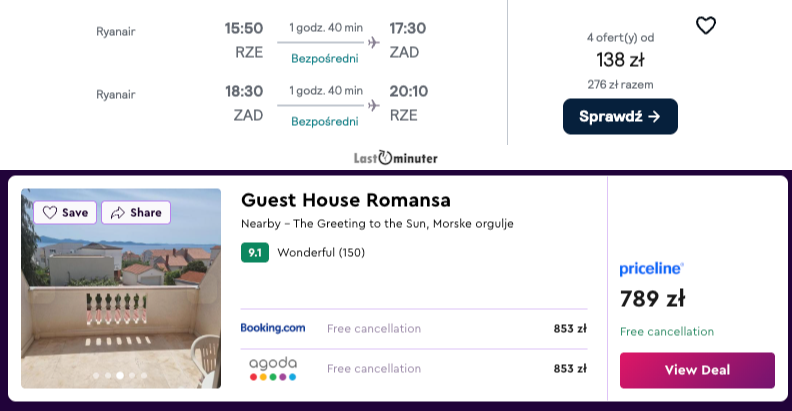Select the last photo carousel dot
Screen dimensions: 792x411
[144, 375]
